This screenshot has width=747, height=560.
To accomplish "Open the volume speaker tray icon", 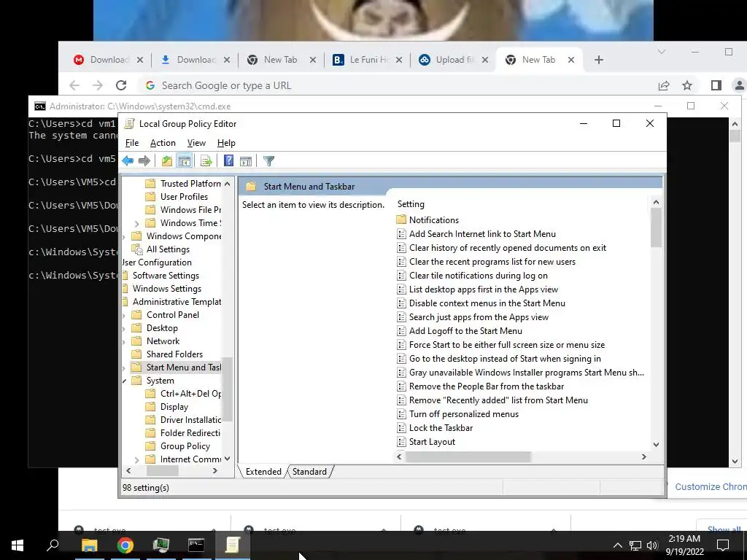I will pyautogui.click(x=652, y=545).
